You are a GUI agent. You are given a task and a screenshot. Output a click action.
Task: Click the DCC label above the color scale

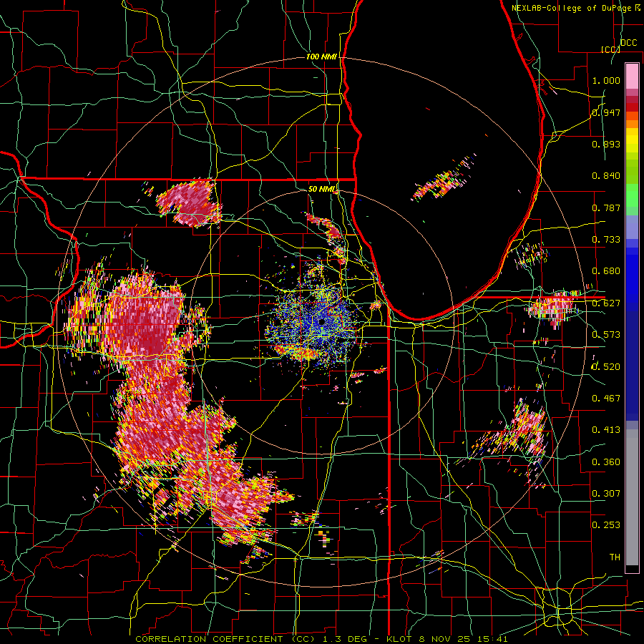pos(628,43)
